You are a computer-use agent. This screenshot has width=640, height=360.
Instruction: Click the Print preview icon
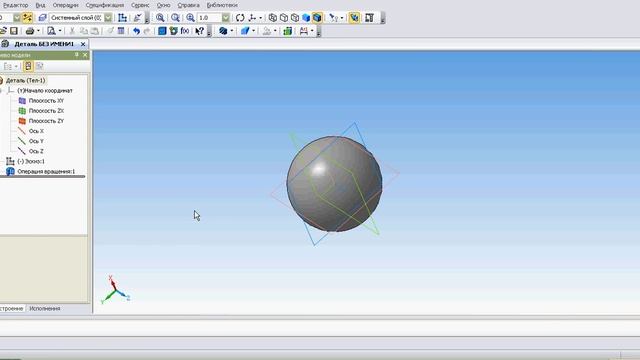pyautogui.click(x=51, y=31)
